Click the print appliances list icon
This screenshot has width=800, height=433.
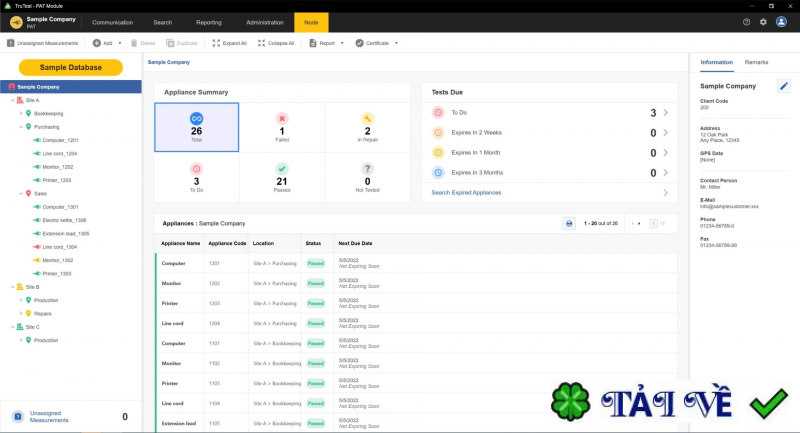[x=569, y=223]
